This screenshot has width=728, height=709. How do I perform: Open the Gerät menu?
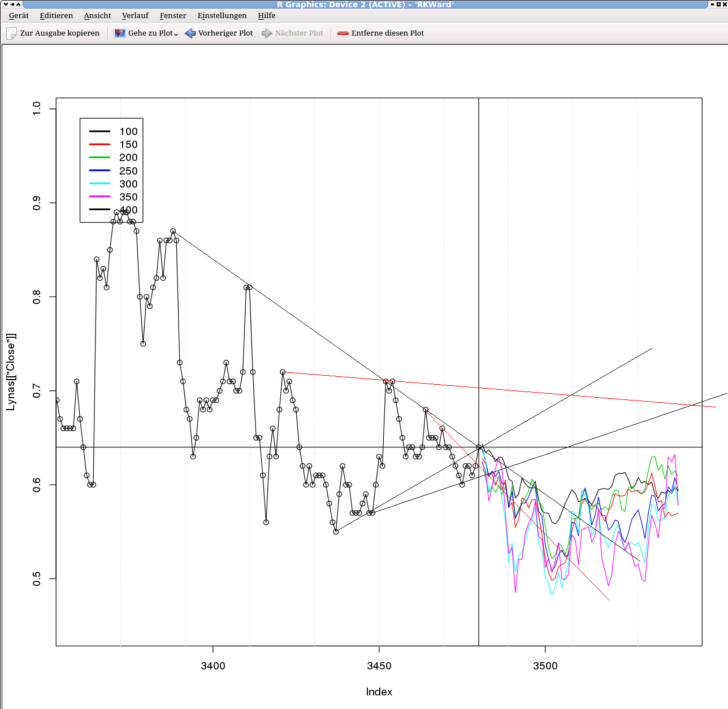(x=19, y=16)
